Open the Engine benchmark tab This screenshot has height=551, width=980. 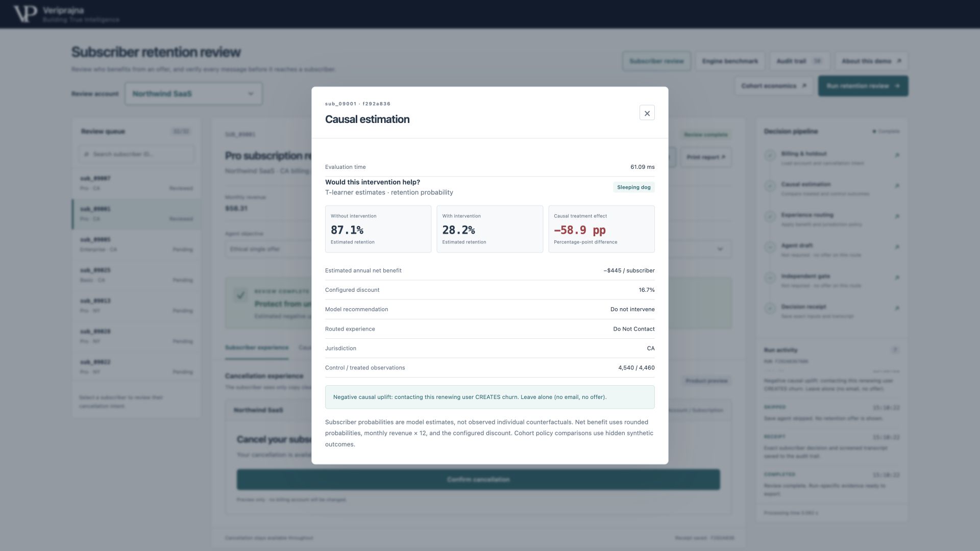click(x=730, y=61)
